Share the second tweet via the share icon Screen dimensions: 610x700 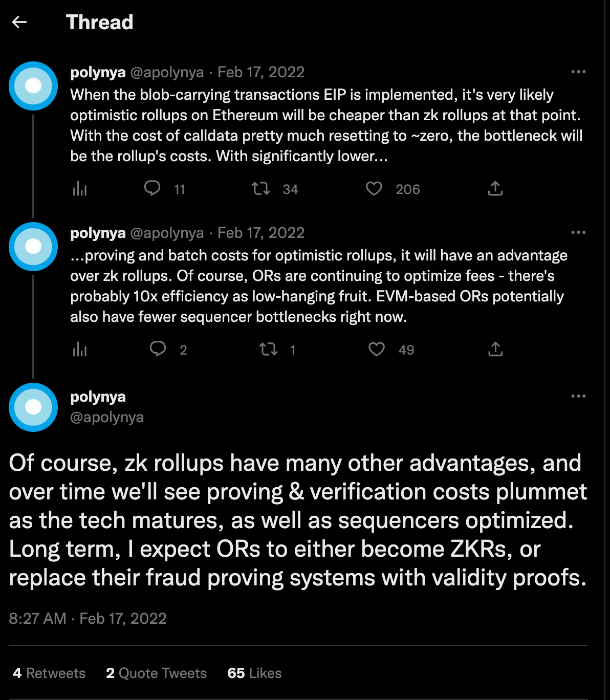495,349
